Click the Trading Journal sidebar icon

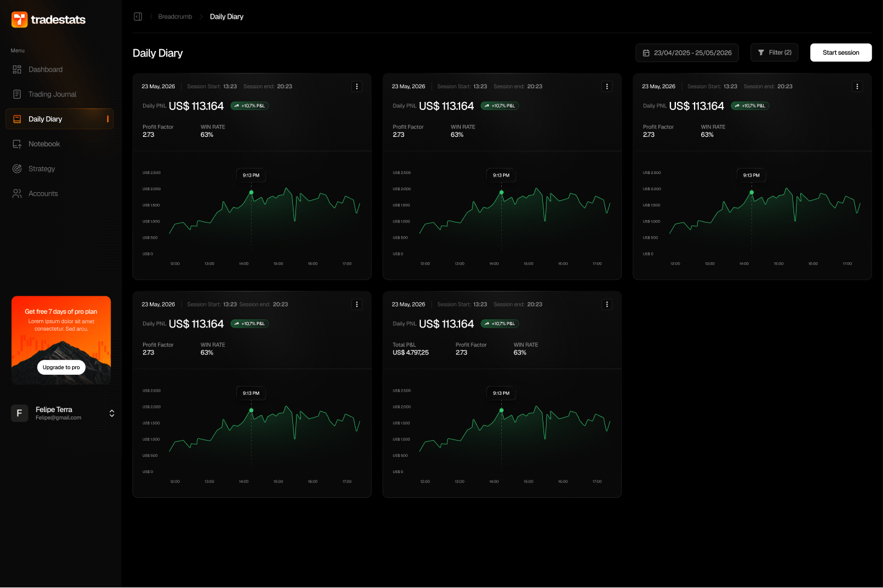(x=17, y=94)
